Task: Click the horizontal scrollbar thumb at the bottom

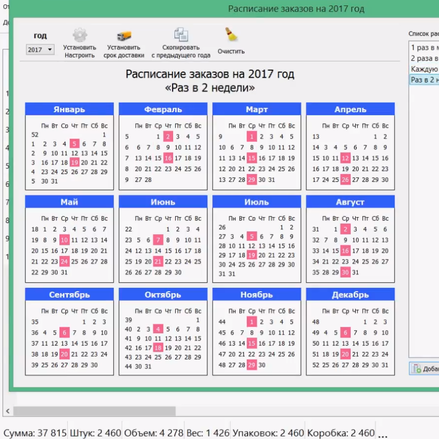Action: pyautogui.click(x=95, y=411)
